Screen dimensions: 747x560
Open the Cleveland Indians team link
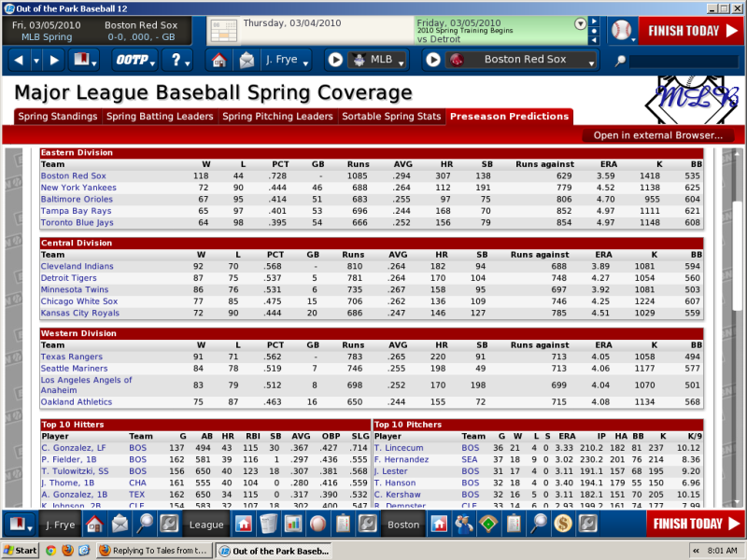tap(78, 267)
